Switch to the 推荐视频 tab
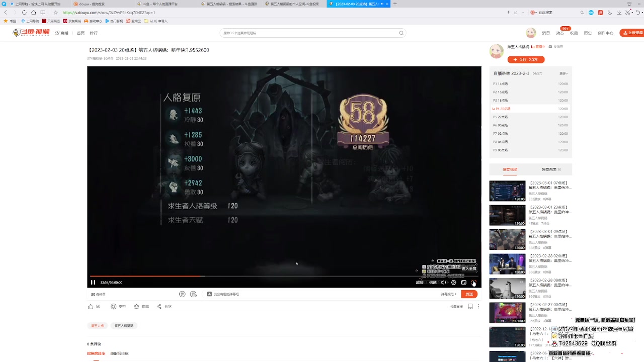This screenshot has height=362, width=644. point(510,169)
